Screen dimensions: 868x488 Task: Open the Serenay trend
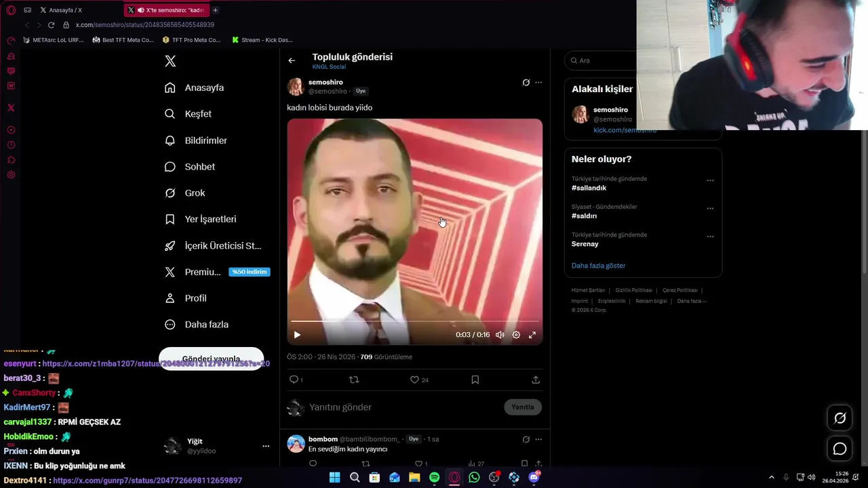tap(585, 244)
